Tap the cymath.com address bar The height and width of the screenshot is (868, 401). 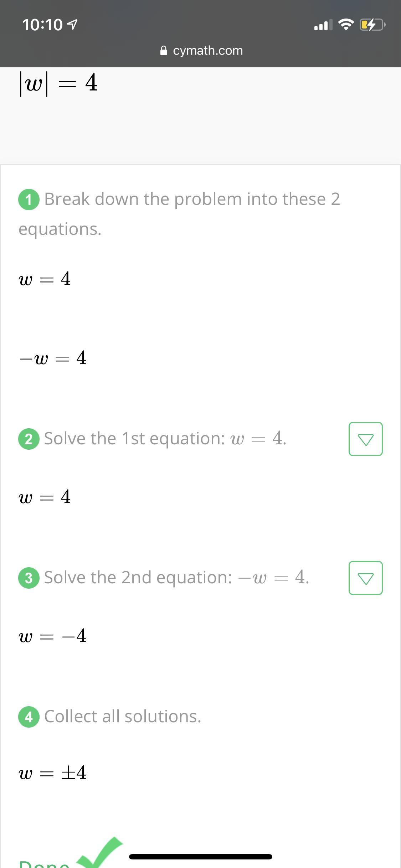pyautogui.click(x=201, y=51)
